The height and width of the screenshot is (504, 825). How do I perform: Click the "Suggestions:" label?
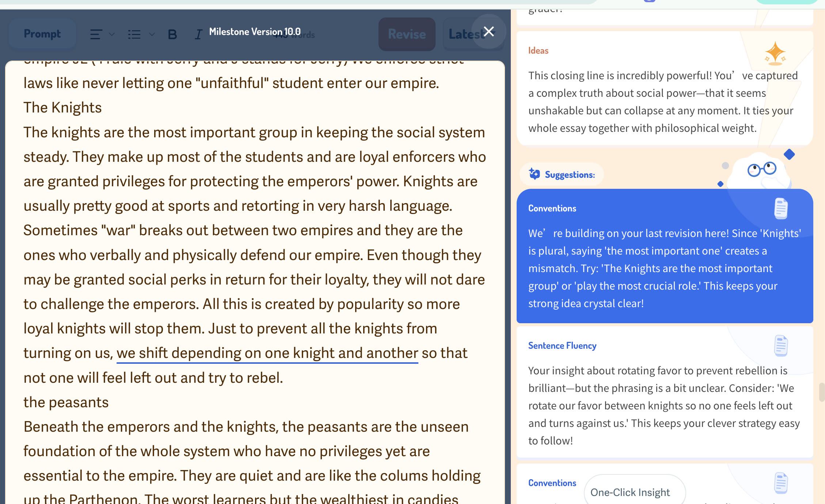tap(570, 175)
